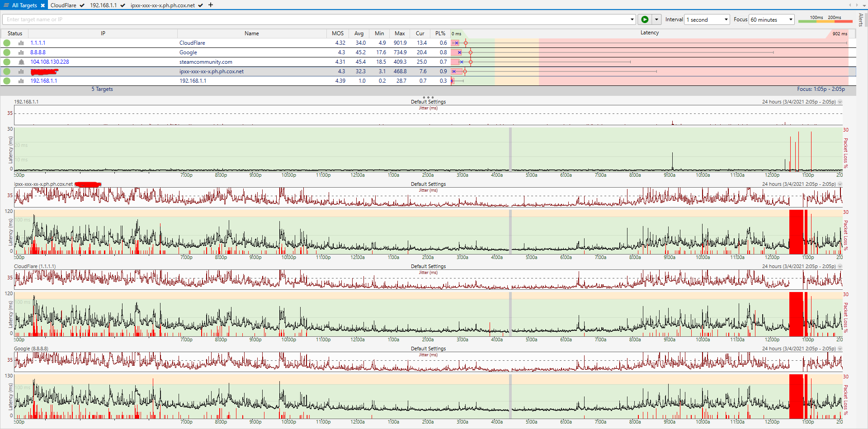Click the bell alert icon for 104.108.130.228
The height and width of the screenshot is (429, 868).
coord(21,62)
